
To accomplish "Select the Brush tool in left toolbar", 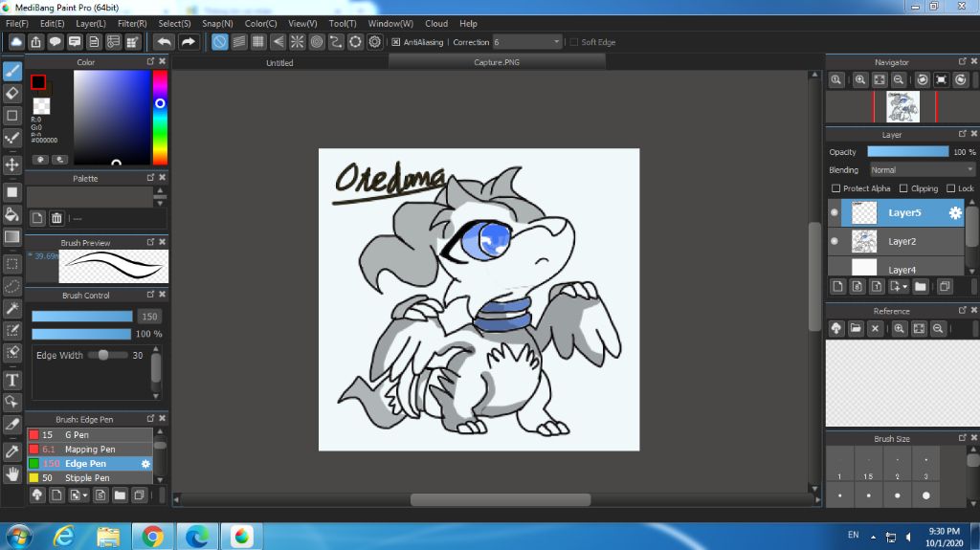I will [11, 71].
